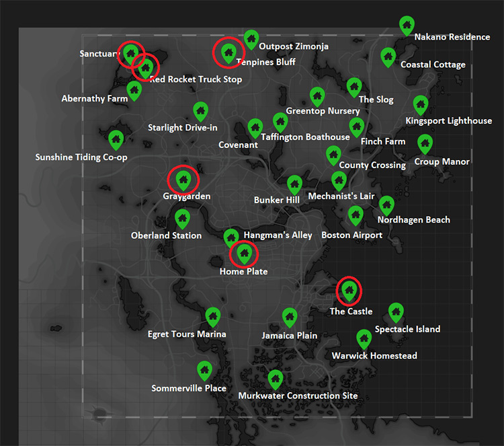Select the Egret Tours Marina pin
This screenshot has width=504, height=446.
click(x=213, y=318)
